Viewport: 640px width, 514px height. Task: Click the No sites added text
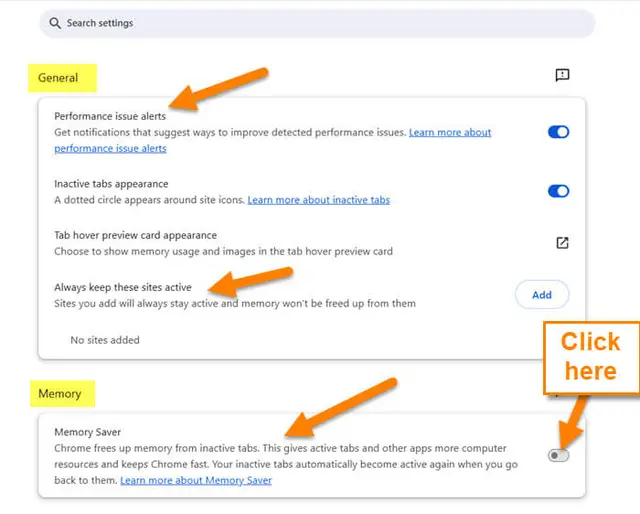[x=105, y=340]
